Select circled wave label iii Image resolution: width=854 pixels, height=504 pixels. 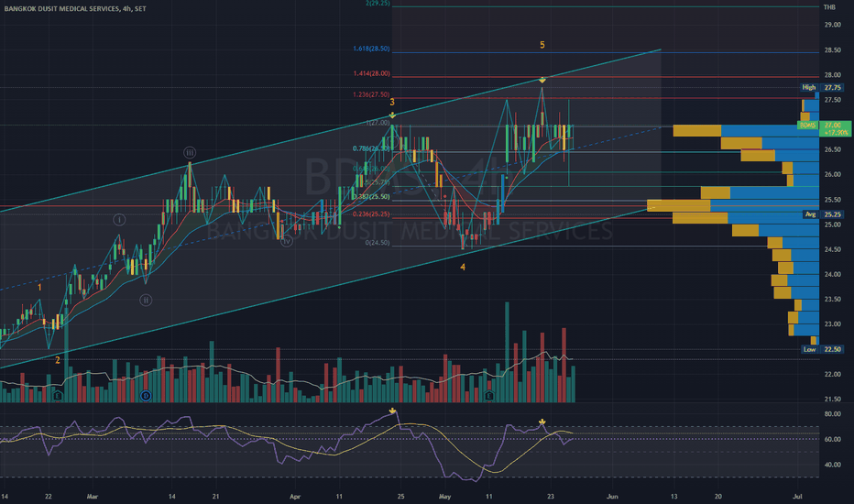[x=189, y=152]
